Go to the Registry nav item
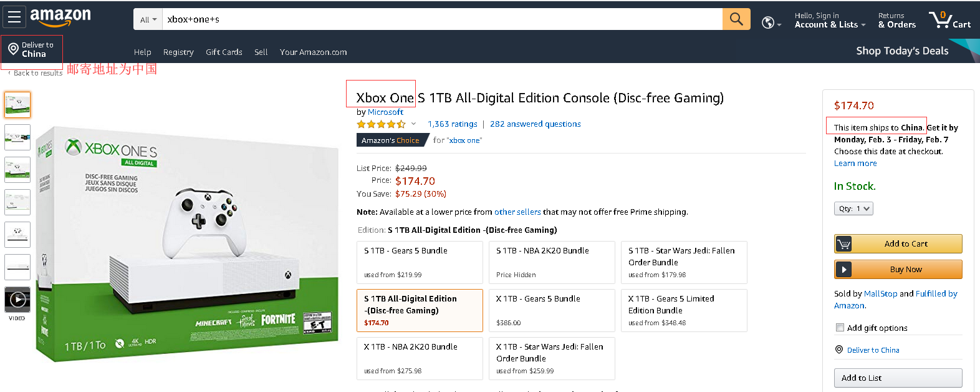 pyautogui.click(x=178, y=52)
